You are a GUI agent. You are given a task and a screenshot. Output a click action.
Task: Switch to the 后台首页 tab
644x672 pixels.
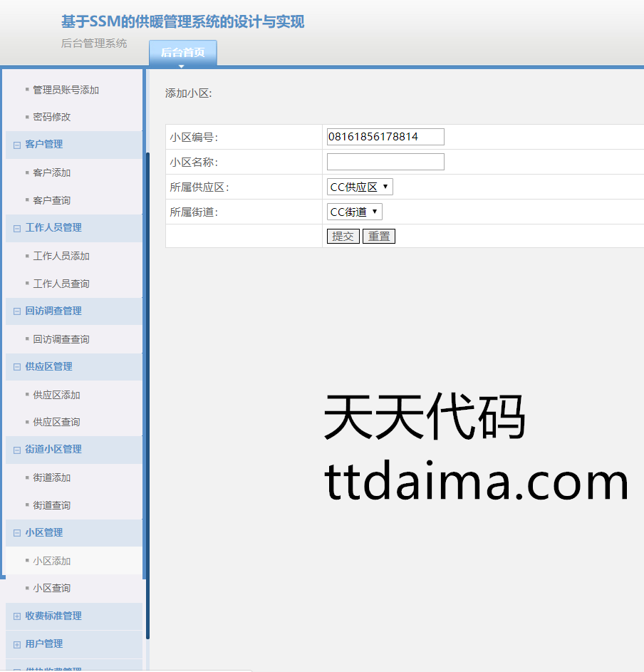pos(182,52)
